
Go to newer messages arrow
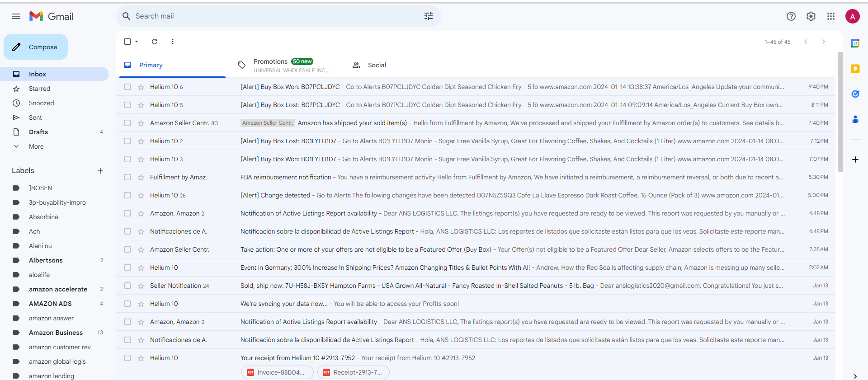coord(806,42)
